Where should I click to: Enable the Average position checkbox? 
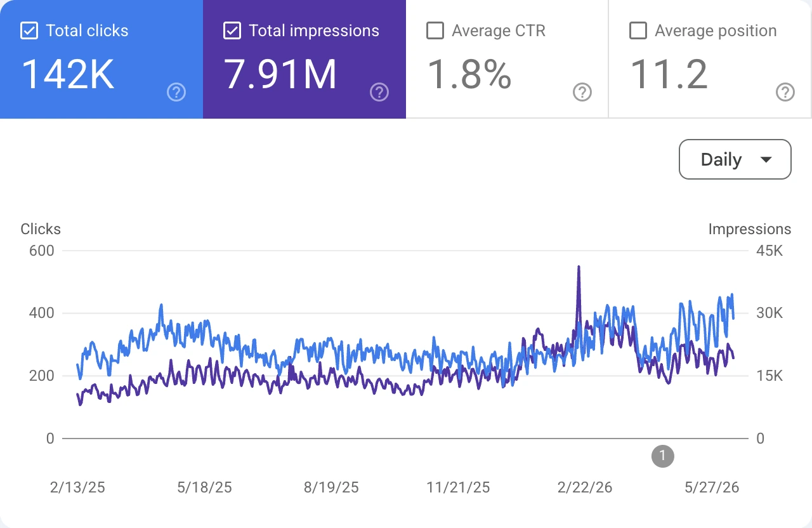tap(638, 30)
